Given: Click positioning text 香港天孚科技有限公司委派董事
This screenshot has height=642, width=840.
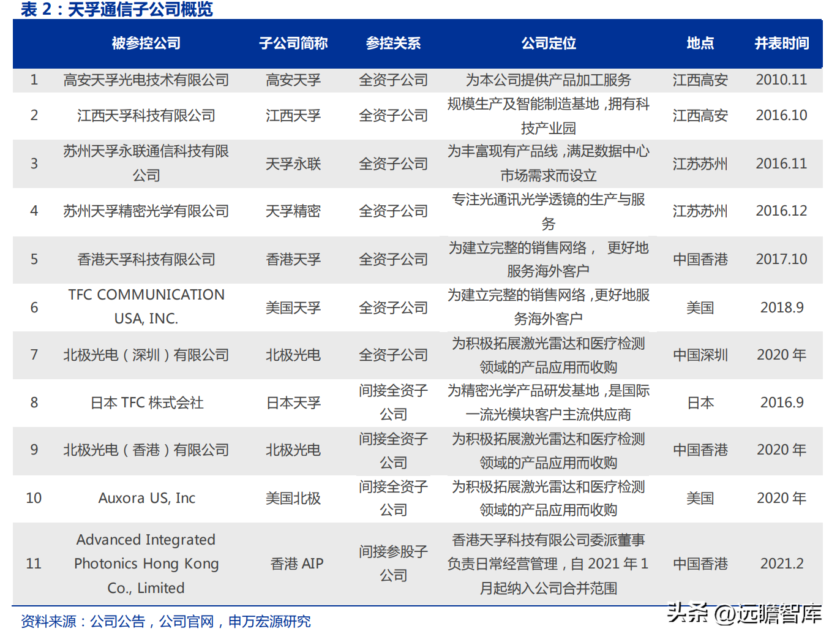Looking at the screenshot, I should tap(549, 540).
